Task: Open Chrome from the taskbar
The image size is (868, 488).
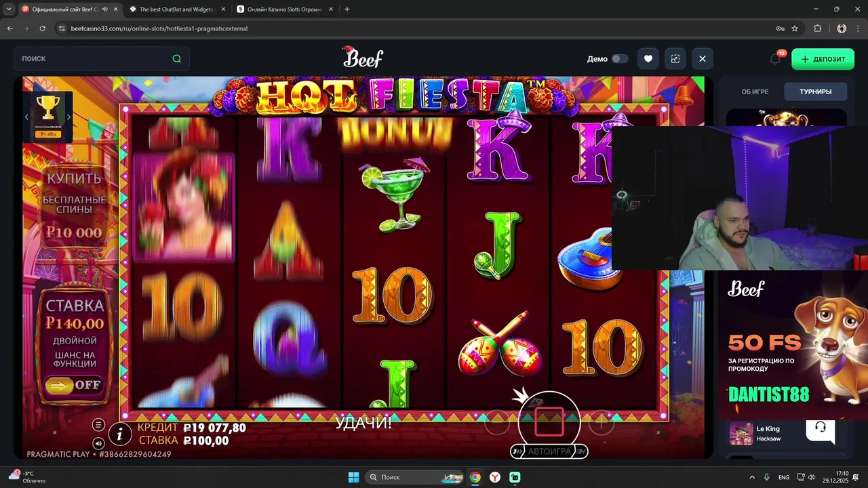Action: coord(475,477)
